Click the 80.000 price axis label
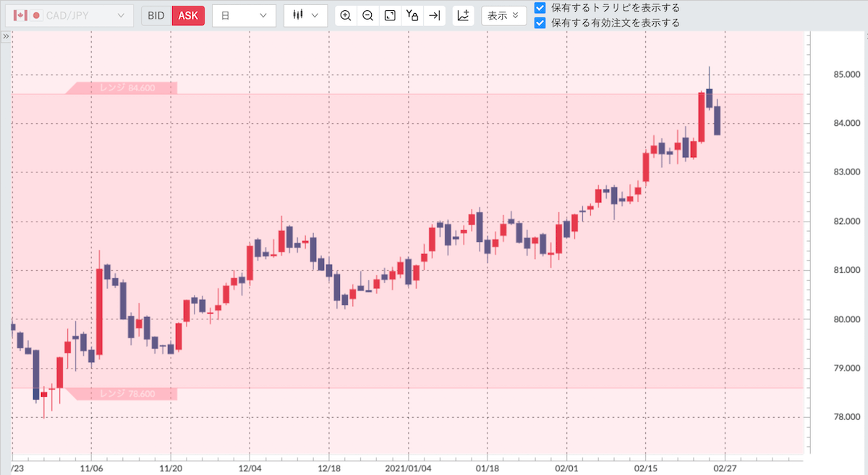The width and height of the screenshot is (868, 475). point(846,319)
